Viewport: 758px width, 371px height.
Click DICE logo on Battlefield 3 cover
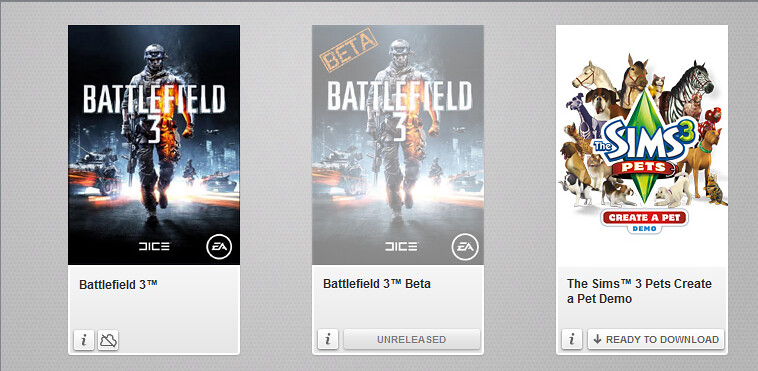[154, 247]
